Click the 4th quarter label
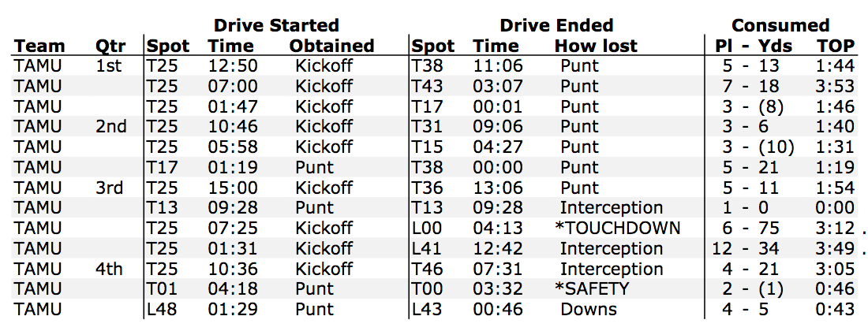 coord(109,269)
